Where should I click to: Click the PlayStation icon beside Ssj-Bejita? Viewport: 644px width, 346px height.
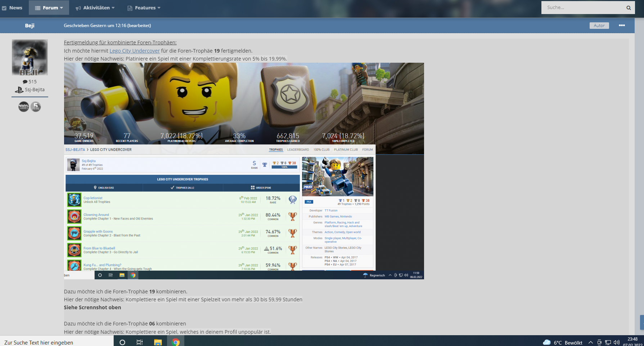19,90
